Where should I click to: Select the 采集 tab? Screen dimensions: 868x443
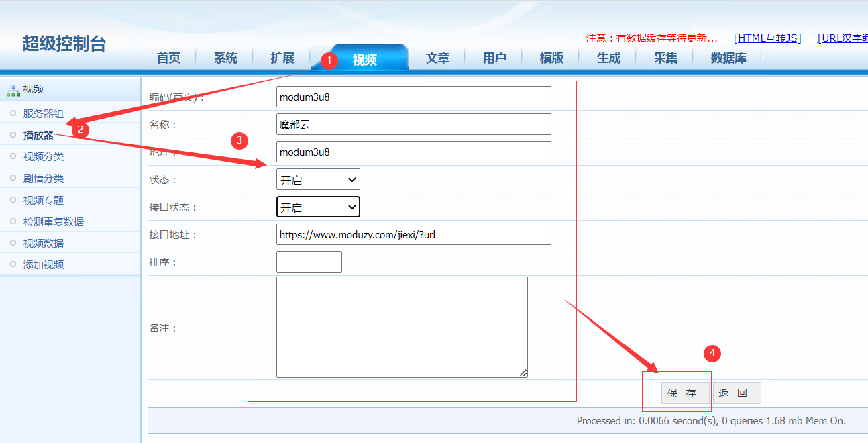[665, 58]
